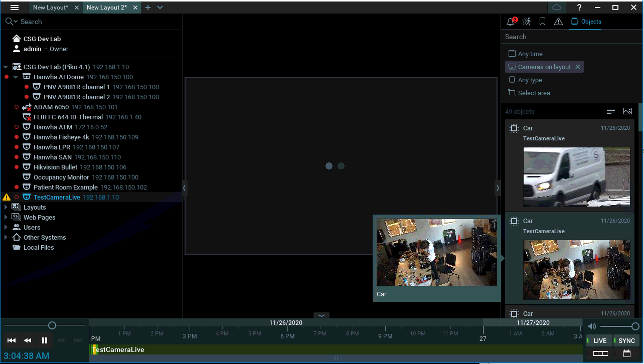
Task: Open the cloud connection status icon
Action: (556, 8)
